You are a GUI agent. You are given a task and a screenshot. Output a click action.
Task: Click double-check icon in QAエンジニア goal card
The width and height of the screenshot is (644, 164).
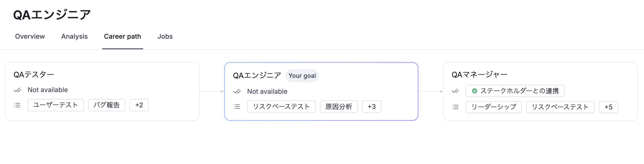pyautogui.click(x=237, y=91)
